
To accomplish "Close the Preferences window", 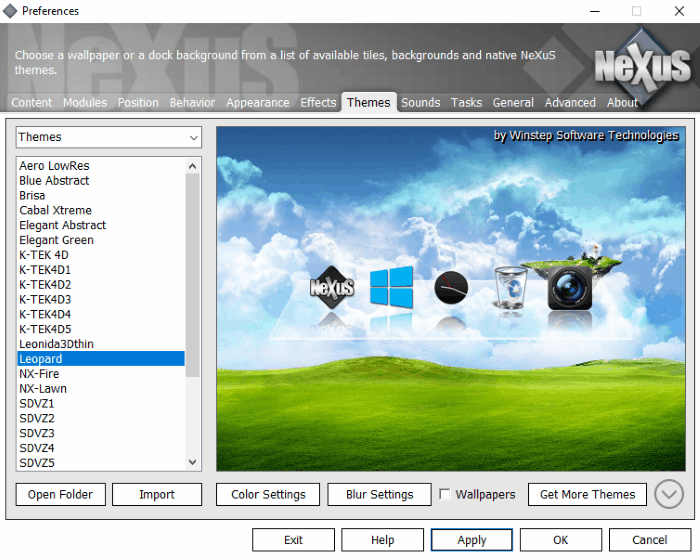I will coord(679,11).
